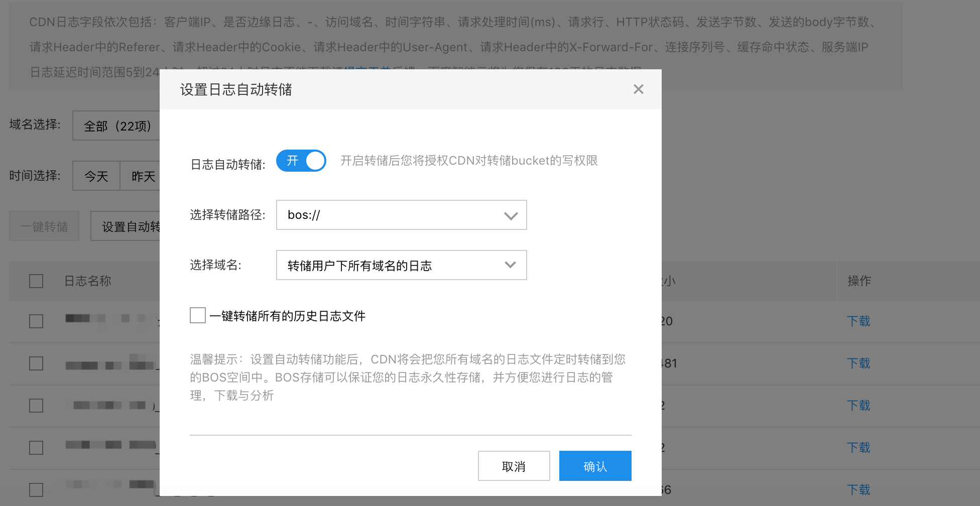Click the 操作 column header
This screenshot has width=980, height=506.
click(859, 281)
